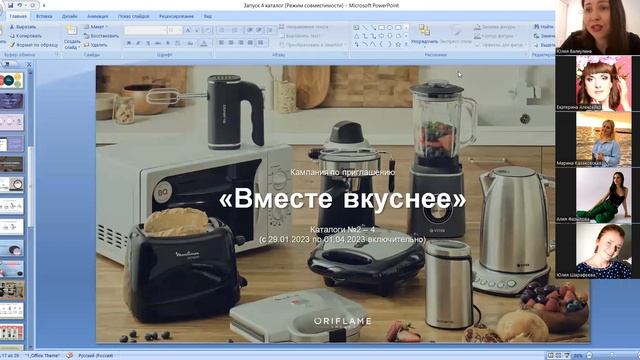Select the oval shape
The image size is (640, 360).
tap(390, 27)
